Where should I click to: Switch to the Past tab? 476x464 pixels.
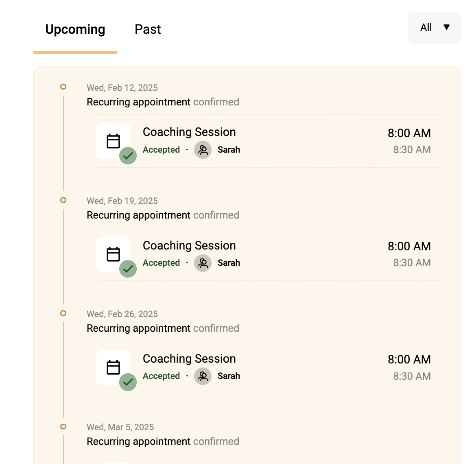click(x=148, y=29)
